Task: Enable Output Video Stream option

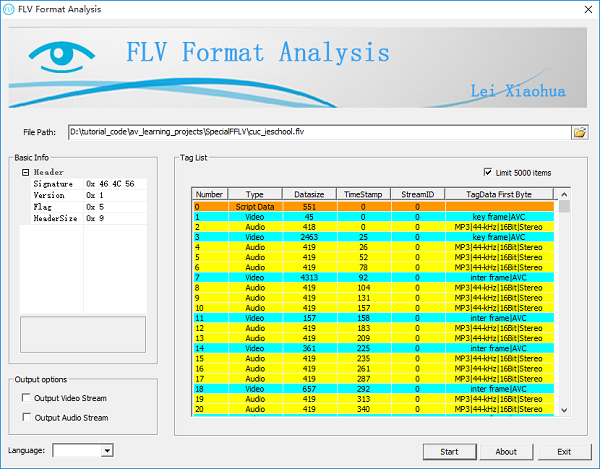Action: (x=26, y=398)
